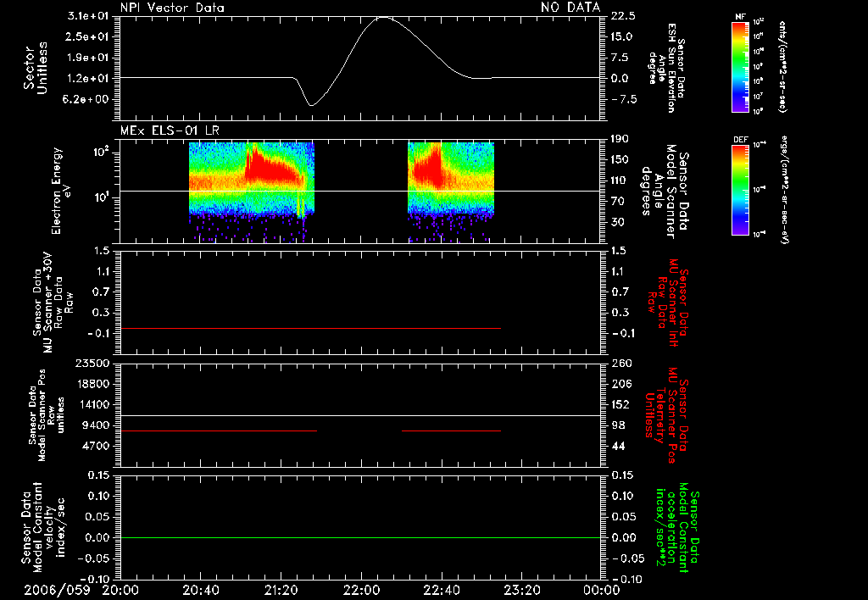Screen dimensions: 868x600
Task: Click the '22.5' elevation tick value
Action: [623, 15]
